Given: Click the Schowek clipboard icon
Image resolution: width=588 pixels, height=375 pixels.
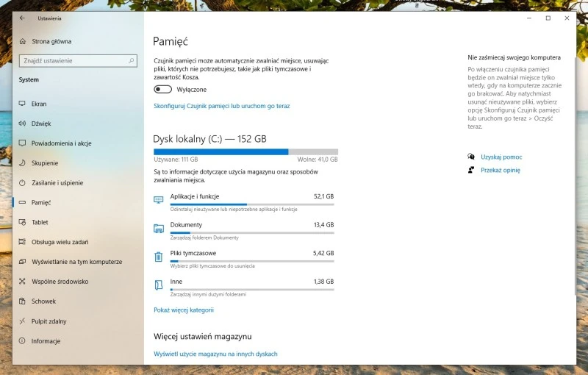Looking at the screenshot, I should [x=22, y=301].
